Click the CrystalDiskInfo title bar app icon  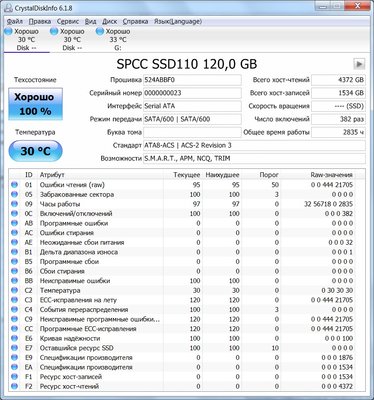[x=8, y=8]
